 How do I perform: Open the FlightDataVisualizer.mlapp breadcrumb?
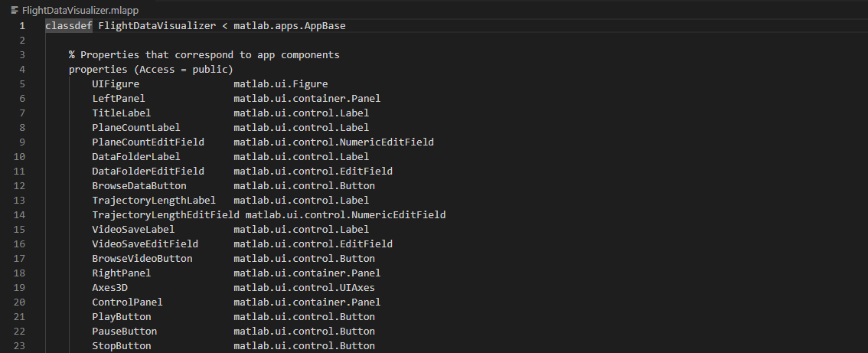(x=80, y=11)
